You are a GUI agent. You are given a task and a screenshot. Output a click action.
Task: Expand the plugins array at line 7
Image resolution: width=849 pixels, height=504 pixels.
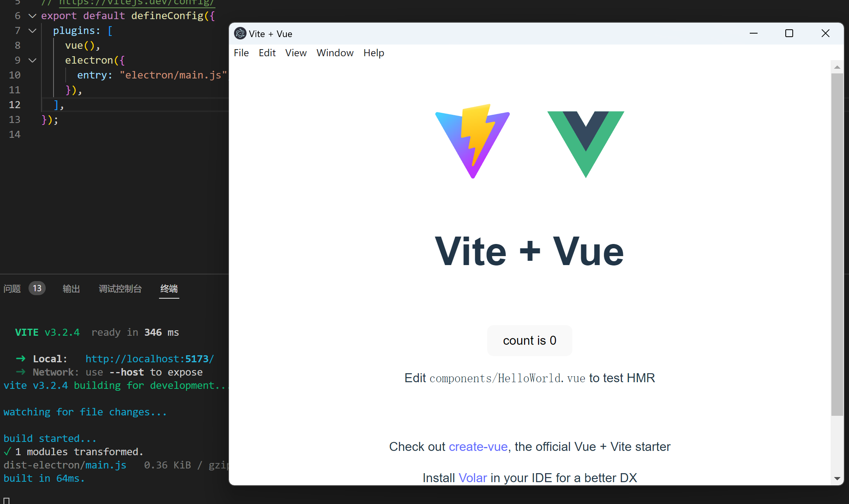[32, 30]
